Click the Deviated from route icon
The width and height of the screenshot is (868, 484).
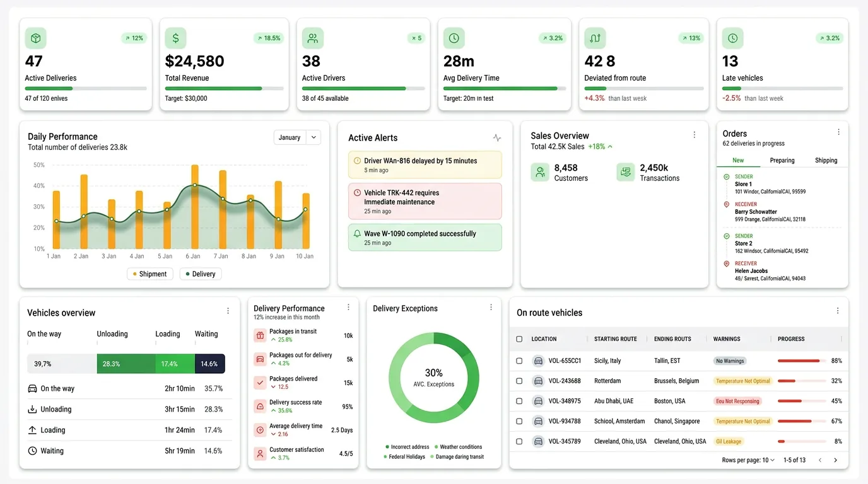(595, 38)
